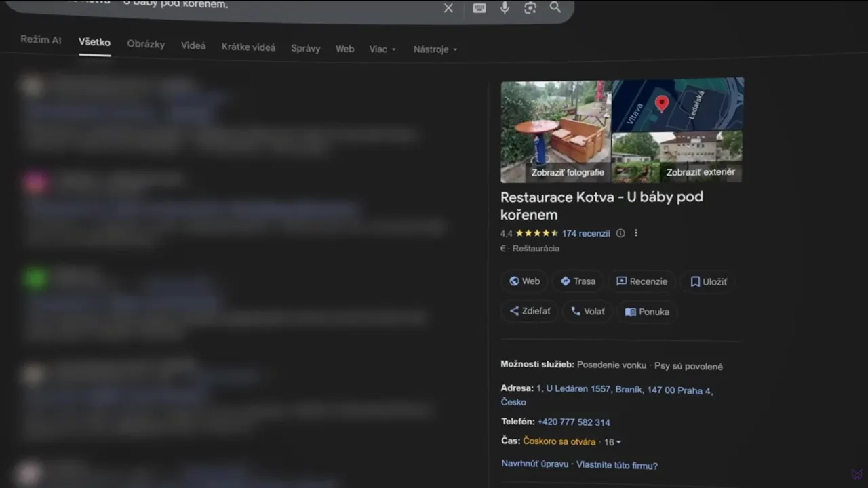Open the address link U Ledáren 1557
Image resolution: width=868 pixels, height=488 pixels.
tap(607, 396)
